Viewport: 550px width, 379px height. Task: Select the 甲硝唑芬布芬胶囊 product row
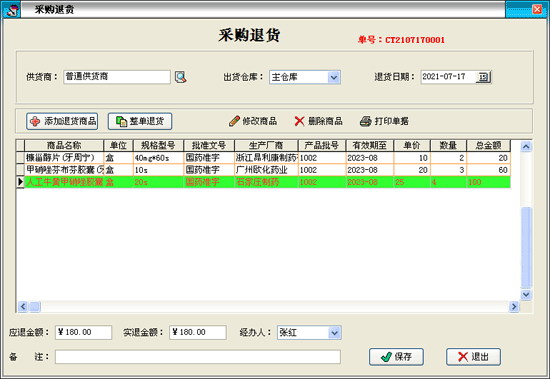pos(263,170)
